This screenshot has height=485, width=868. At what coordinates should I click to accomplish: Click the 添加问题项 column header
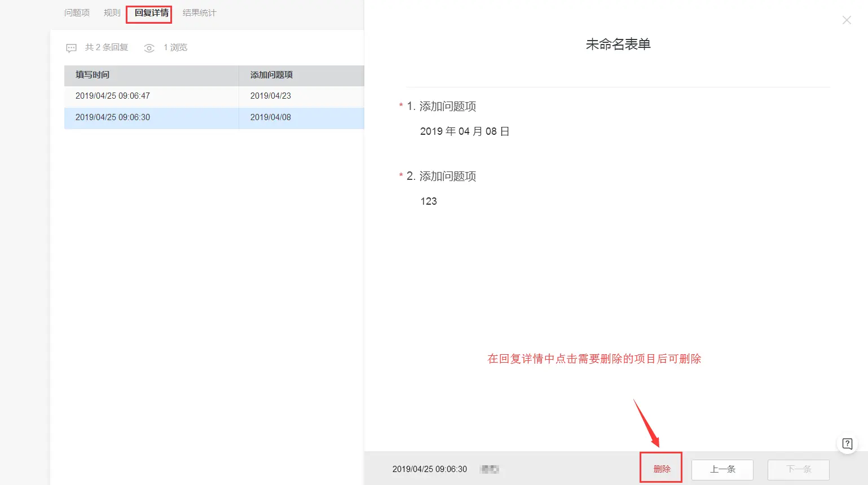[x=271, y=74]
